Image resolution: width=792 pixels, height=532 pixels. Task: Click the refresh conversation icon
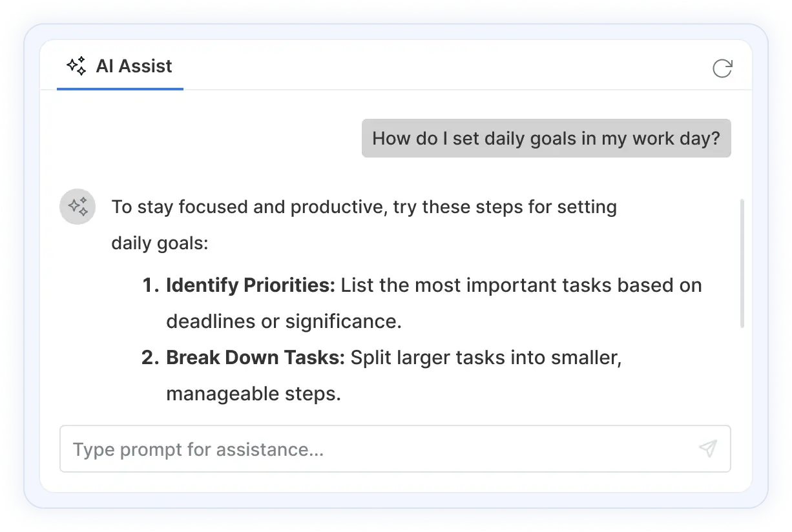(x=722, y=68)
